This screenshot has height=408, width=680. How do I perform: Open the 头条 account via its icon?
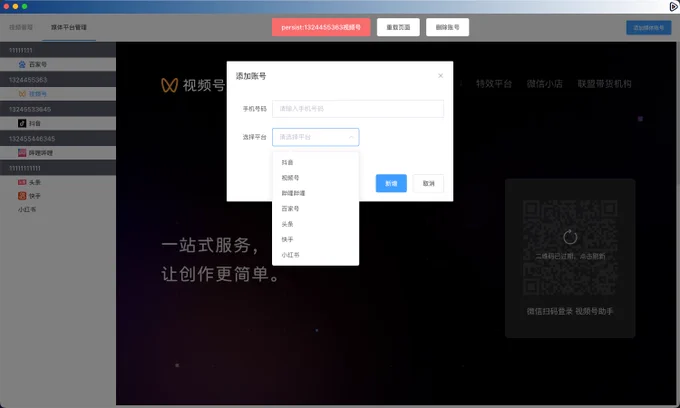click(22, 182)
